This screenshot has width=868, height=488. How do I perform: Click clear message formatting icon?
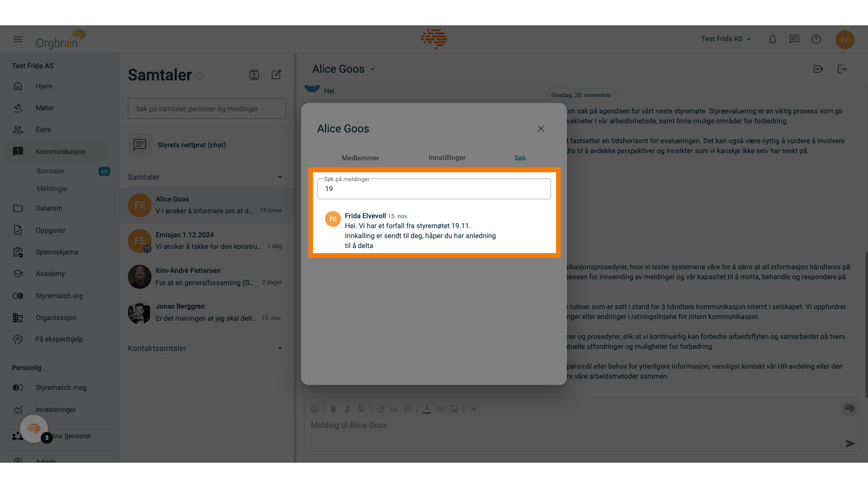pyautogui.click(x=473, y=409)
